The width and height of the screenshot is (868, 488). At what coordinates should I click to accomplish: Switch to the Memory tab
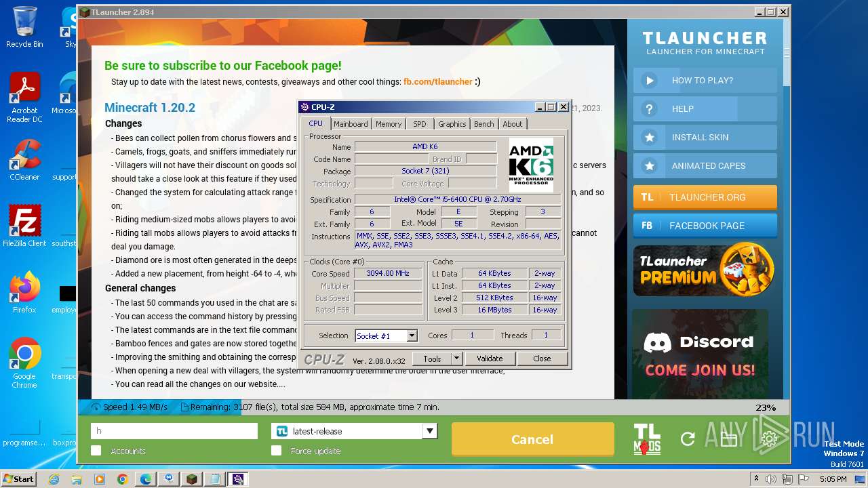point(389,124)
